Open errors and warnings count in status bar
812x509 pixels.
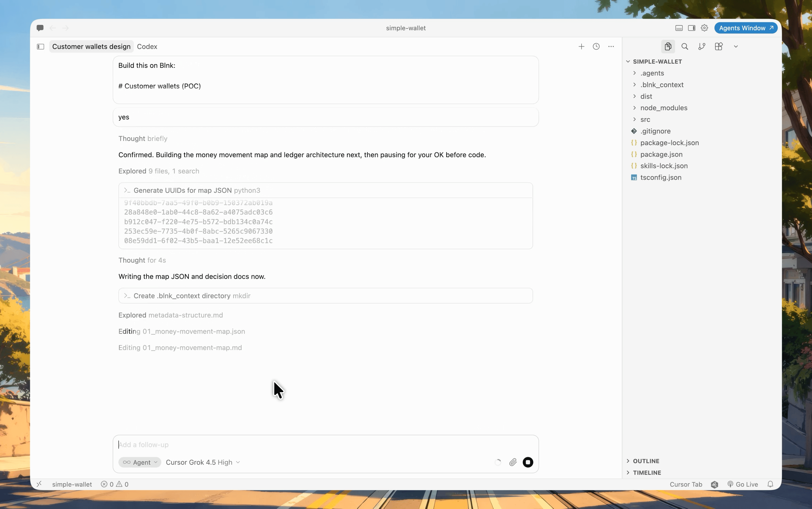[x=115, y=484]
